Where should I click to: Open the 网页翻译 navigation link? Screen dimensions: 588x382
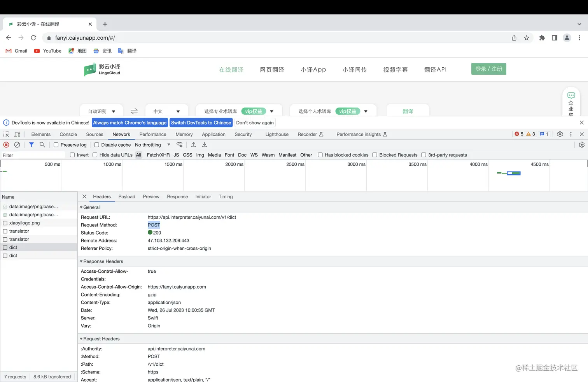(x=272, y=70)
